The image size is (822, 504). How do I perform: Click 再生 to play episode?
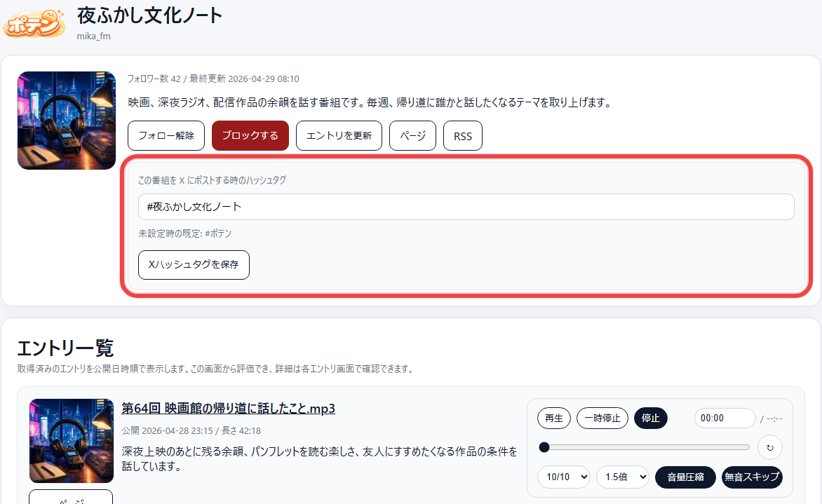[x=553, y=418]
